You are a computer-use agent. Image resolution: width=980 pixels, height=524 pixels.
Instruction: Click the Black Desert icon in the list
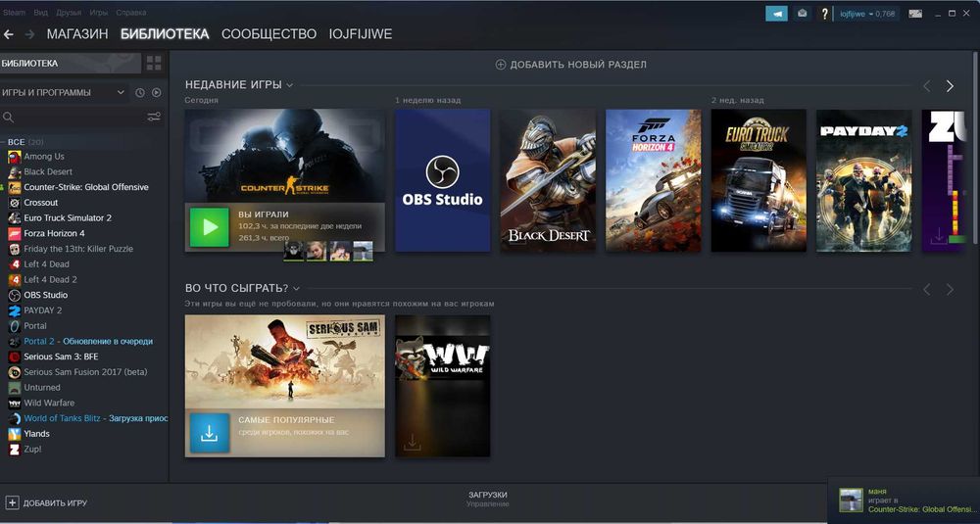[14, 171]
